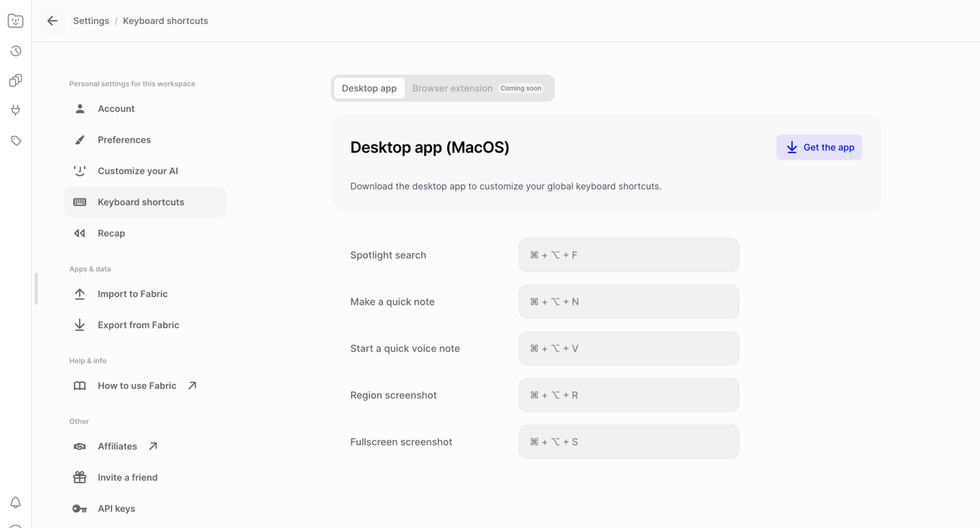Click the keyboard icon beside Keyboard shortcuts
This screenshot has height=528, width=980.
[80, 202]
